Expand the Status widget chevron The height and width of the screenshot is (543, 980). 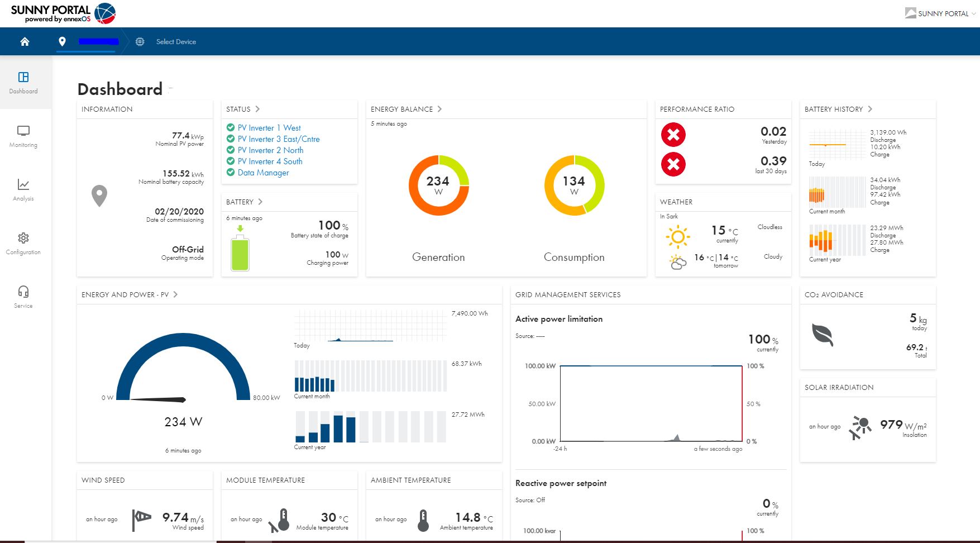pyautogui.click(x=257, y=109)
